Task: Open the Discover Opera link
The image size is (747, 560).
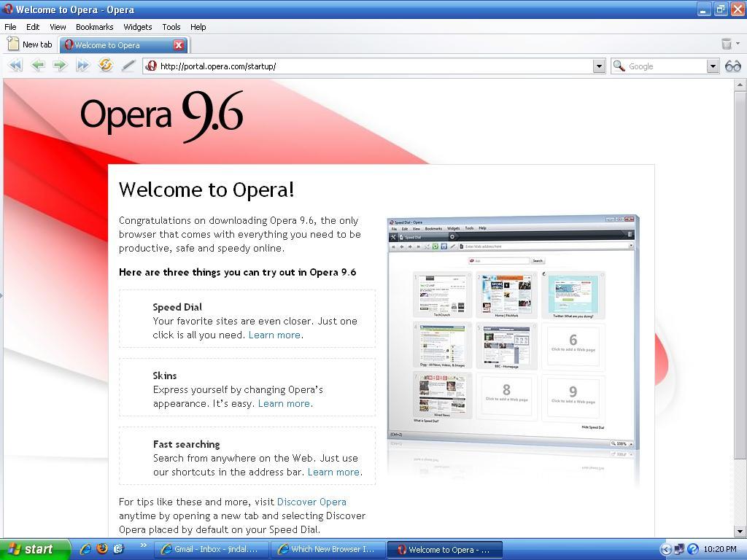Action: tap(311, 502)
